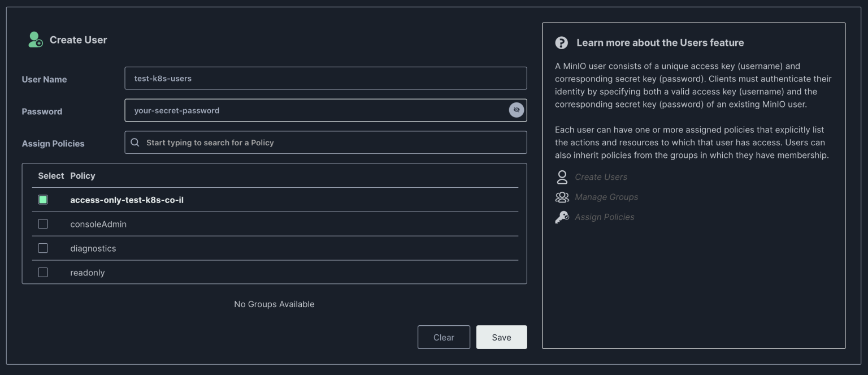Toggle password visibility eye icon
The height and width of the screenshot is (375, 868).
click(x=516, y=110)
